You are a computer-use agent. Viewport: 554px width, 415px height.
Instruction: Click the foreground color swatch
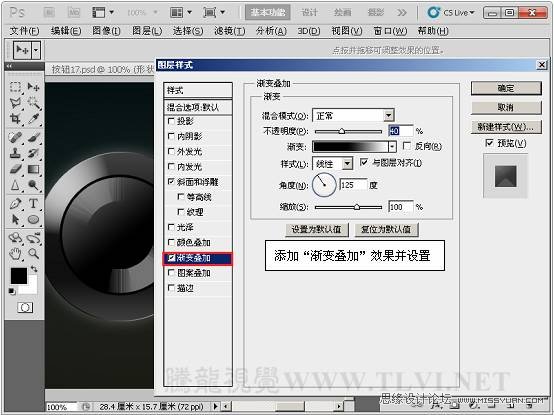(18, 275)
